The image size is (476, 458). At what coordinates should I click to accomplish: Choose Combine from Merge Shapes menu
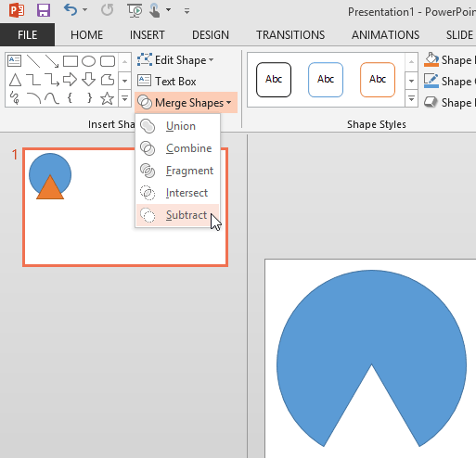[178, 148]
